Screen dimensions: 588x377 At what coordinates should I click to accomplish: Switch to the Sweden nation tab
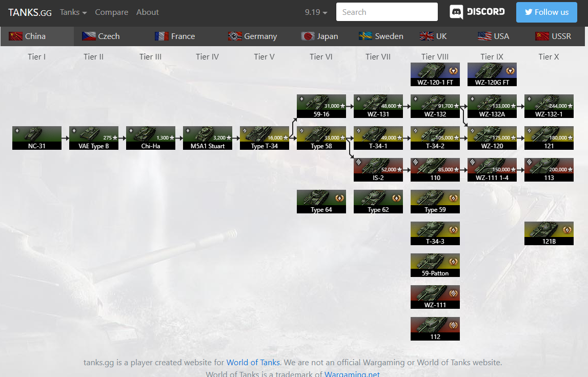(381, 36)
